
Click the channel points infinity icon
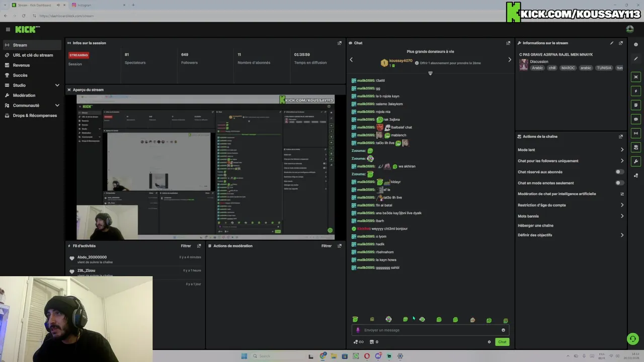pos(358,342)
